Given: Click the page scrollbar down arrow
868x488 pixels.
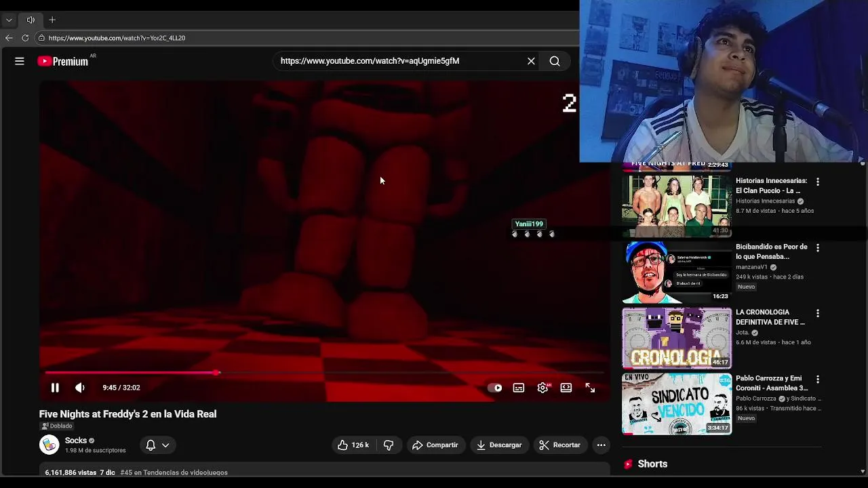Looking at the screenshot, I should 863,471.
